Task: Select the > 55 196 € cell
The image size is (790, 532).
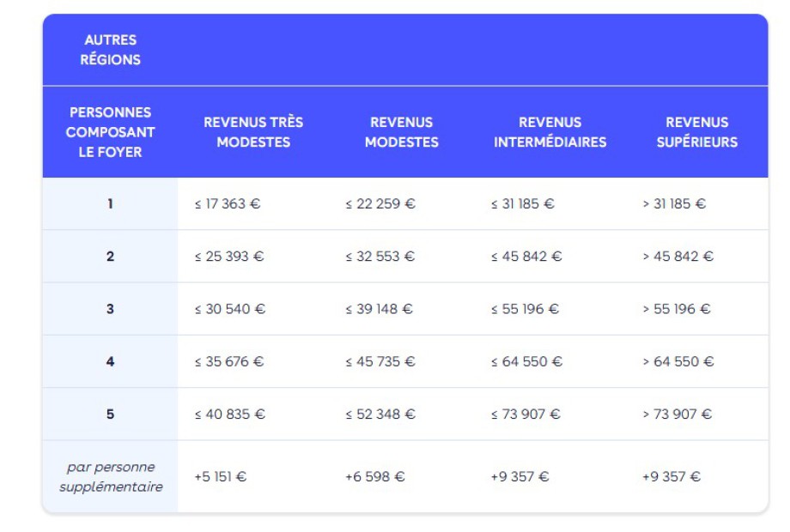Action: click(x=676, y=309)
